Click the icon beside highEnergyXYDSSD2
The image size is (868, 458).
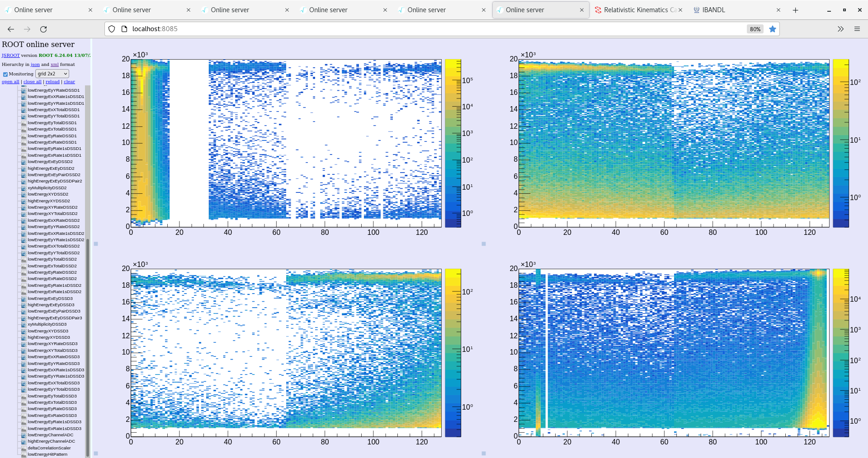point(24,201)
